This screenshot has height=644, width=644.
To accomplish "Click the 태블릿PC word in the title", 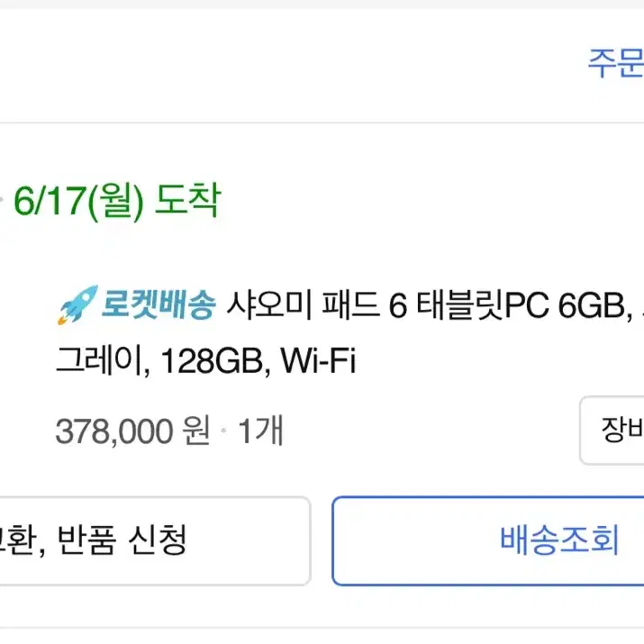I will tap(482, 306).
